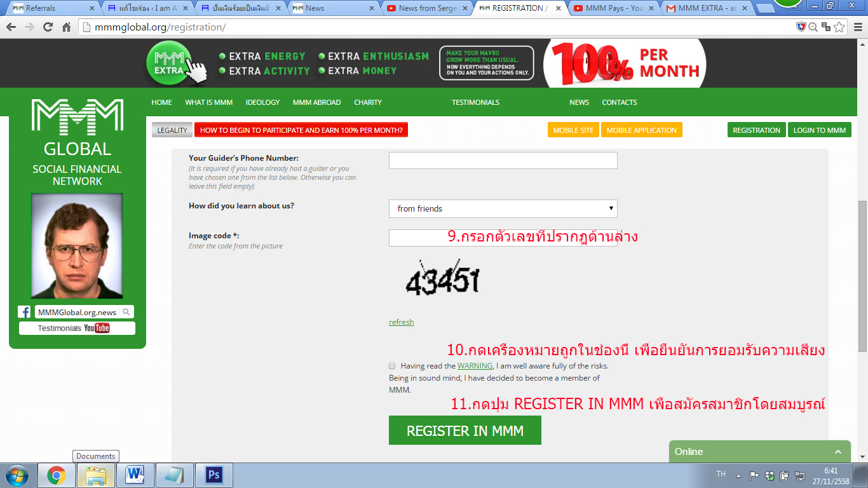Click the Dropbox tray icon

click(770, 475)
